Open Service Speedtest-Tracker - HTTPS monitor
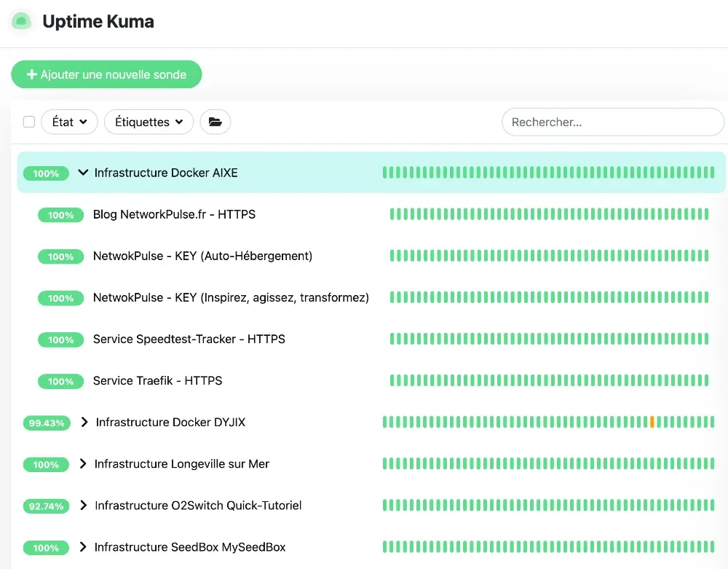Viewport: 728px width, 569px height. pos(189,339)
